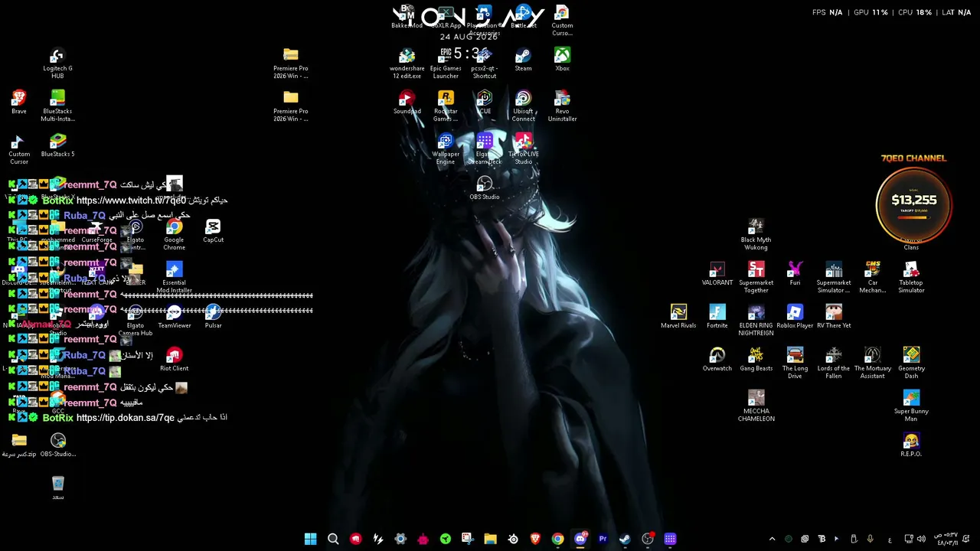Launch Lords of the Fallen shortcut
Screen dimensions: 980x551
(834, 364)
